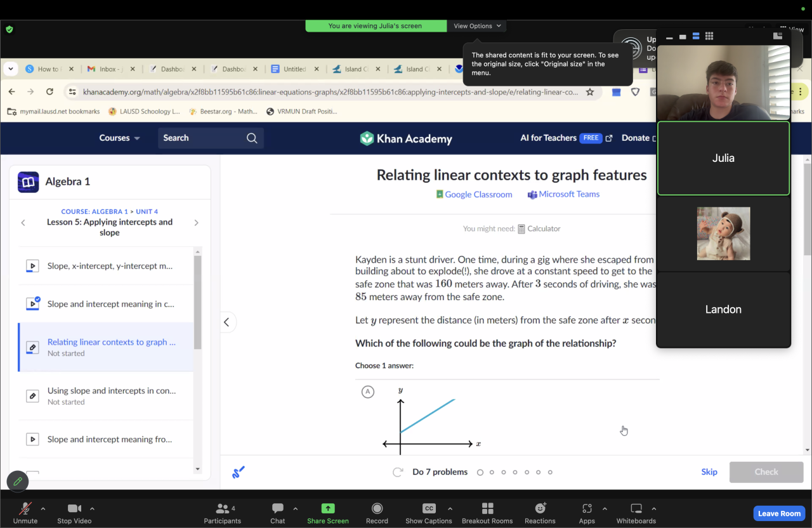
Task: Click the Khan Academy Search field
Action: (211, 138)
